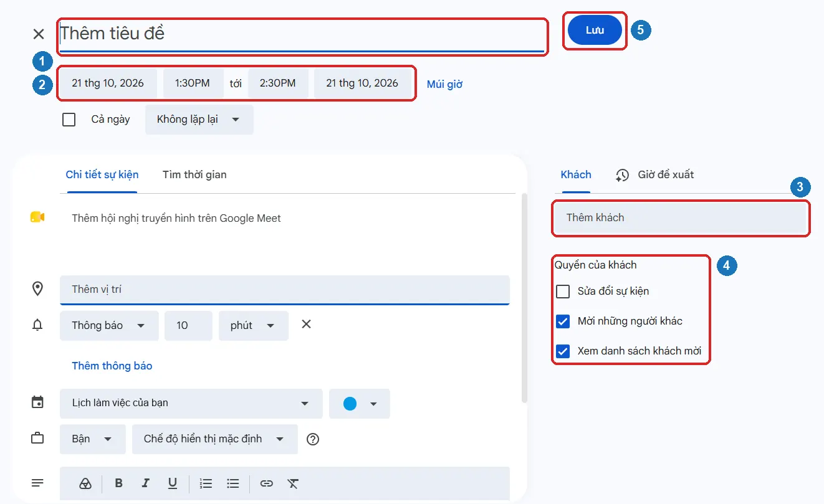Click the Lưu save button
Screen dimensions: 824x504
coord(595,30)
